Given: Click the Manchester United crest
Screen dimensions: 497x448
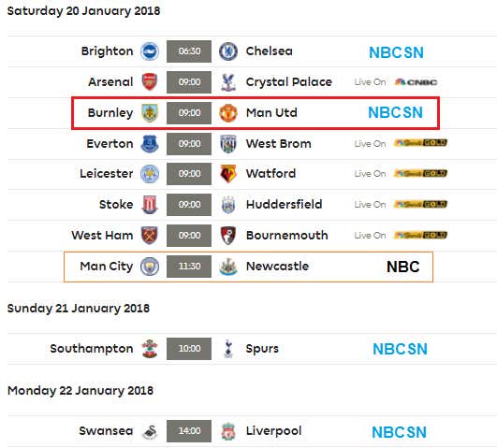Looking at the screenshot, I should click(x=228, y=113).
